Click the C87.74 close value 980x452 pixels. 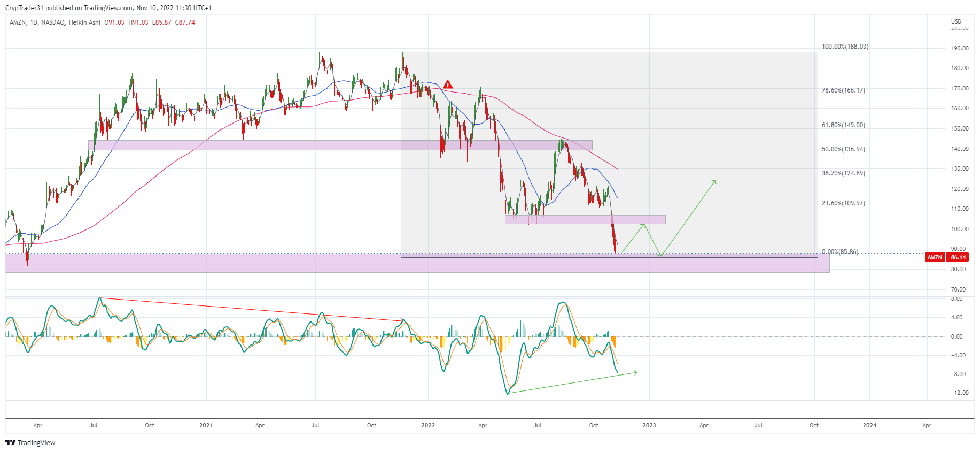coord(185,22)
